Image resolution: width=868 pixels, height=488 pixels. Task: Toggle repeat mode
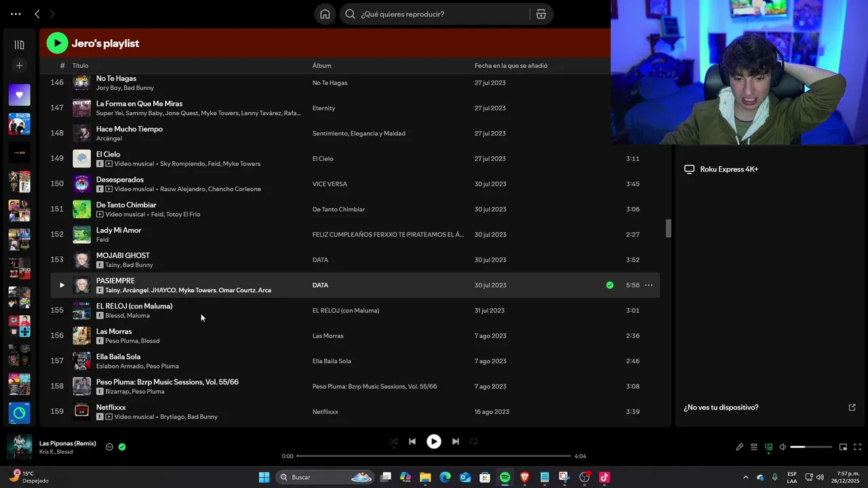474,441
